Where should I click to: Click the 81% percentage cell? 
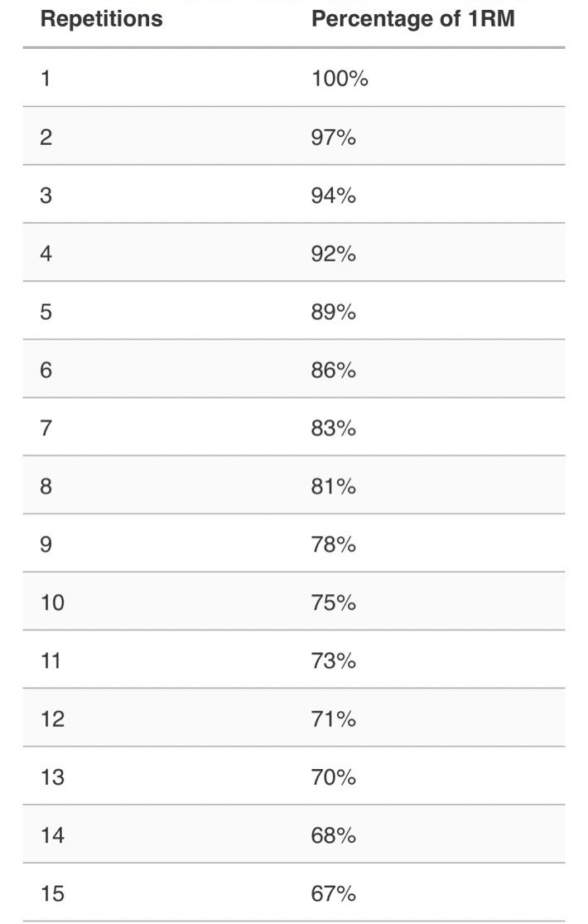click(x=334, y=486)
